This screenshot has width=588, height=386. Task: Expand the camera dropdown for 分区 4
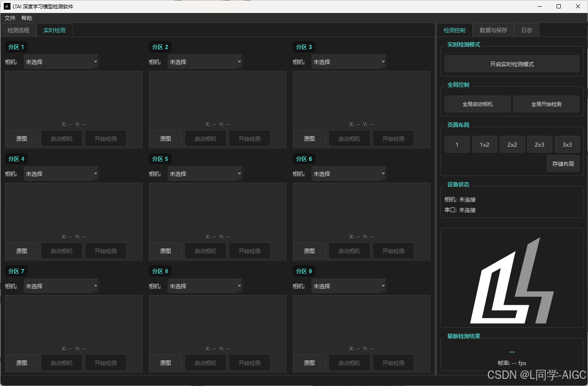61,174
